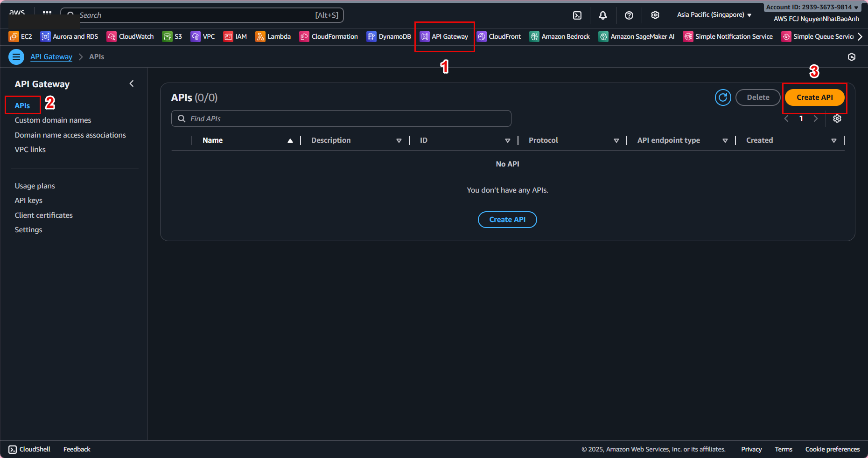Go to the next page of APIs
This screenshot has width=868, height=458.
click(816, 118)
